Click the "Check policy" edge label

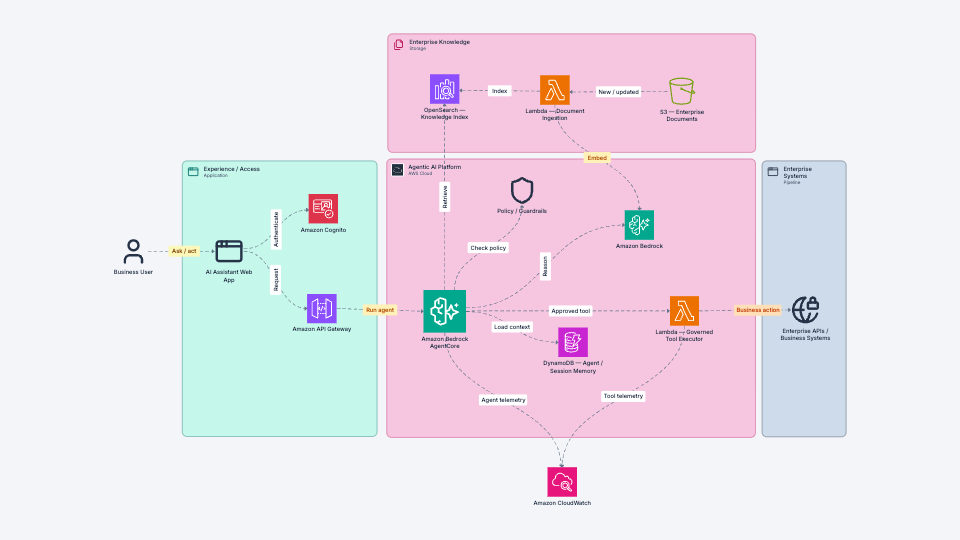coord(488,248)
